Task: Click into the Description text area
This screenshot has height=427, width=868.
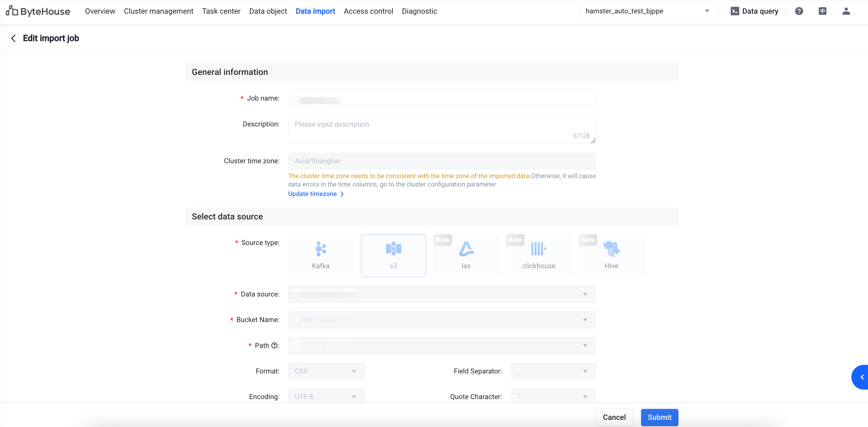Action: 441,130
